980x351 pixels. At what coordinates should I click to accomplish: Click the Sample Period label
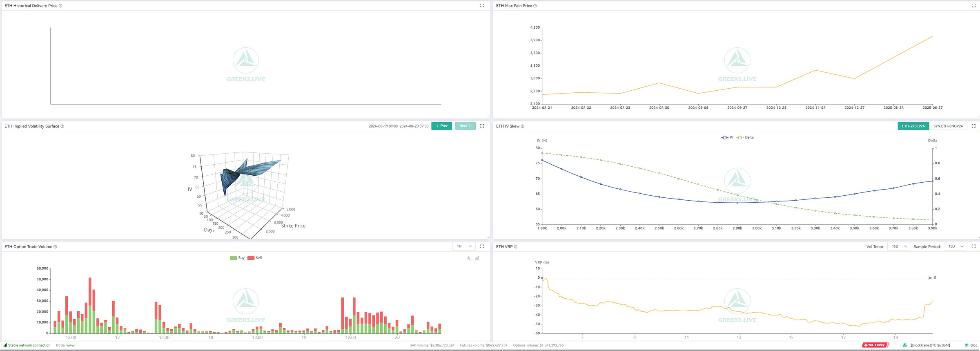tap(927, 247)
